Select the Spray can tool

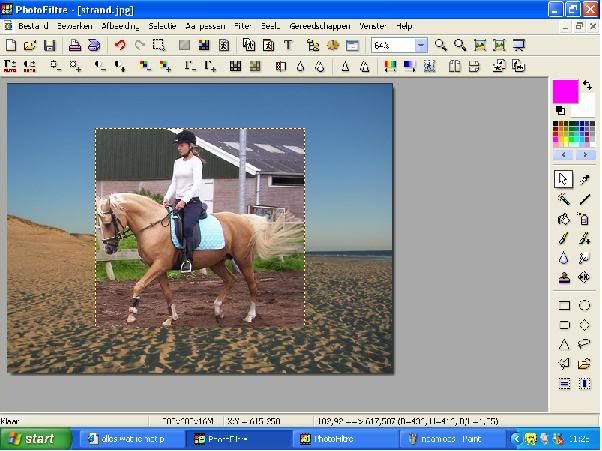(584, 219)
